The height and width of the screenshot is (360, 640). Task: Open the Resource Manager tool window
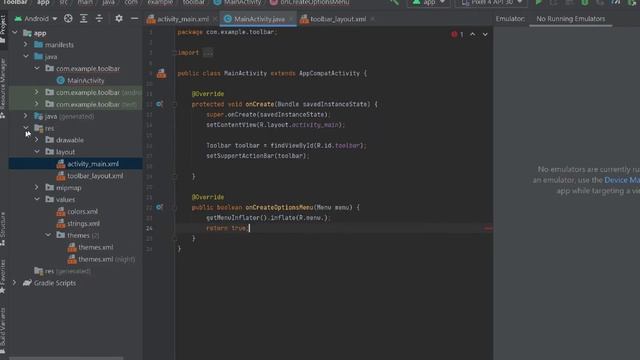click(x=3, y=88)
